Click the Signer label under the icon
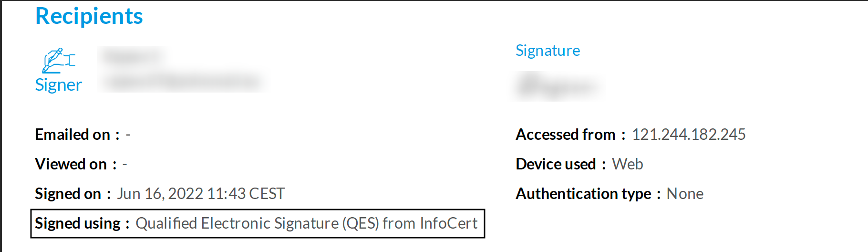Screen dimensions: 868x252 58,85
